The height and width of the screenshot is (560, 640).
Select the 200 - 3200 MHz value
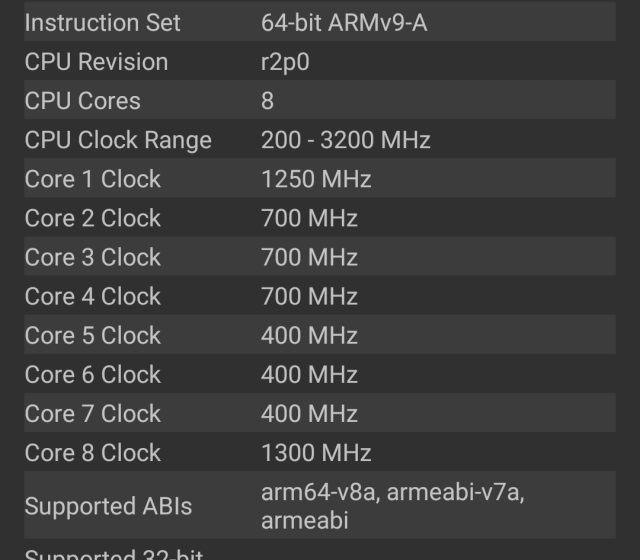coord(345,140)
